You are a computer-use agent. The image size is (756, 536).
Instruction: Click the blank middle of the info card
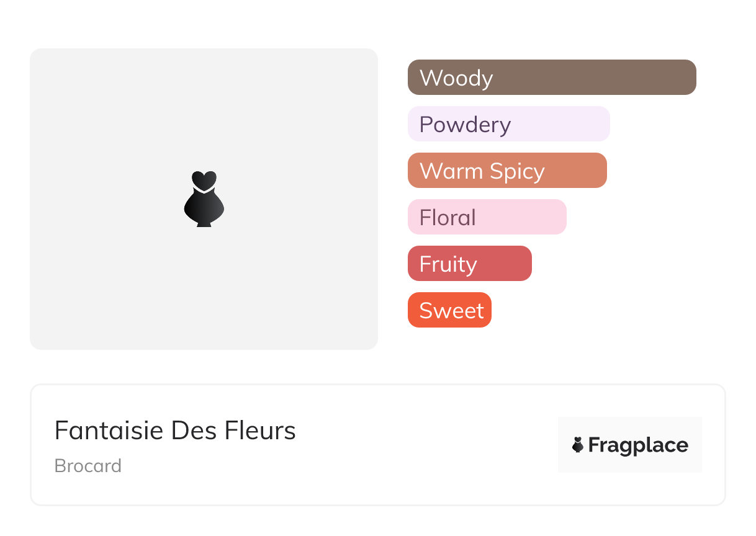[x=422, y=445]
